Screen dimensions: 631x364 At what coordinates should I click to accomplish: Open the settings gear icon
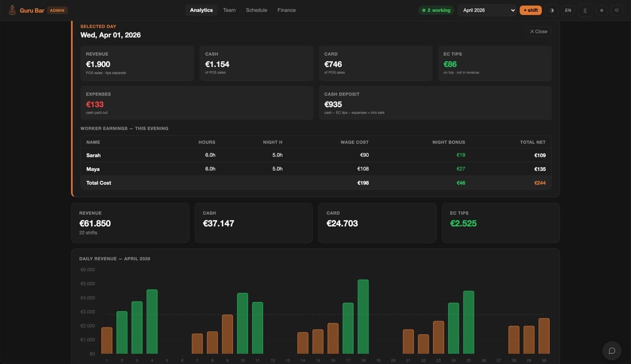tap(602, 10)
